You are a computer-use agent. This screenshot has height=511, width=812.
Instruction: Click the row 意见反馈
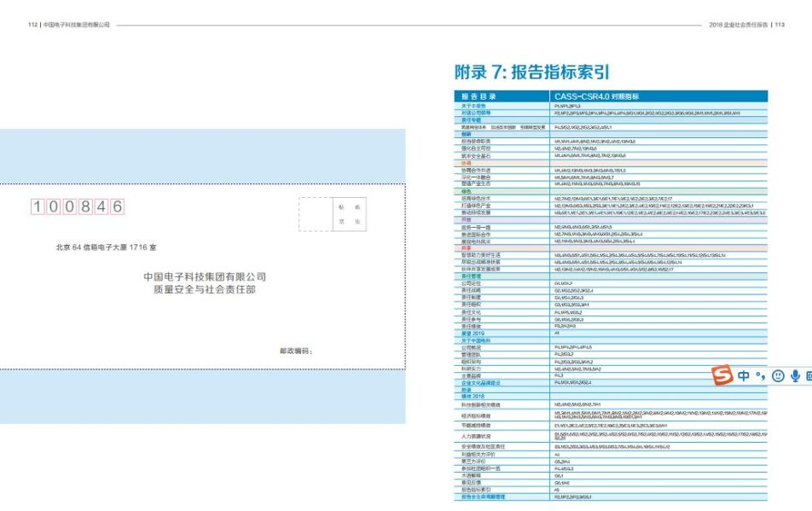[x=611, y=483]
